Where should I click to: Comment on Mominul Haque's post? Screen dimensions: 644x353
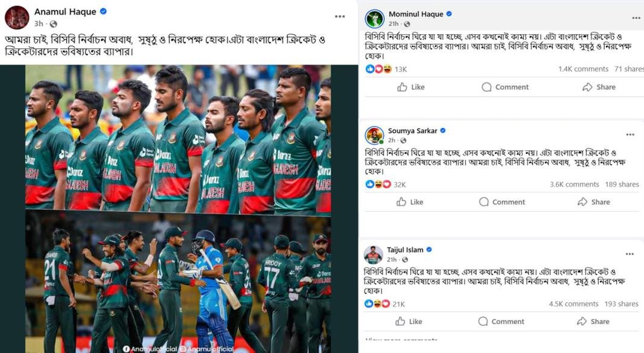(x=505, y=87)
